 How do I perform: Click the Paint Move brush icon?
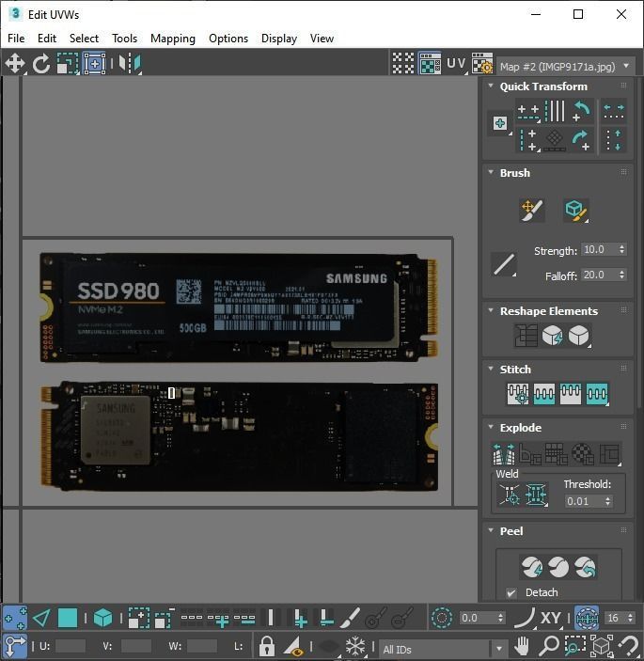(532, 210)
